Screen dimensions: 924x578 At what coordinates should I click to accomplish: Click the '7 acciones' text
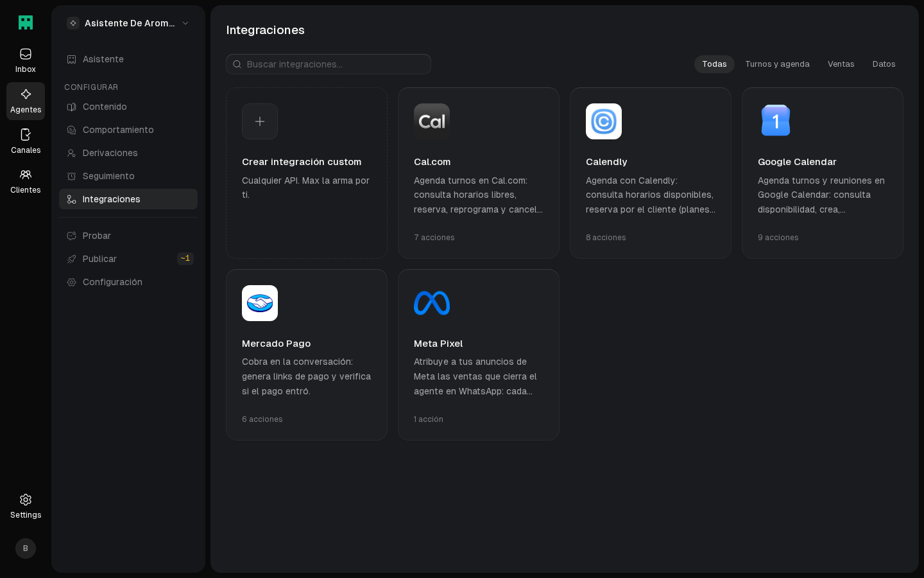pos(434,238)
